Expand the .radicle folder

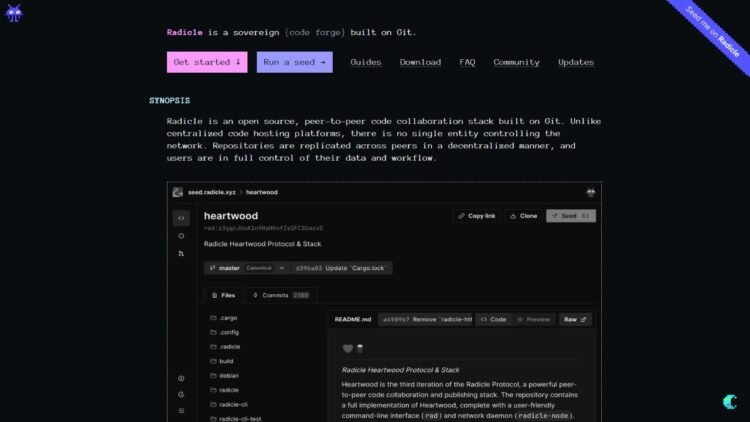click(x=225, y=347)
